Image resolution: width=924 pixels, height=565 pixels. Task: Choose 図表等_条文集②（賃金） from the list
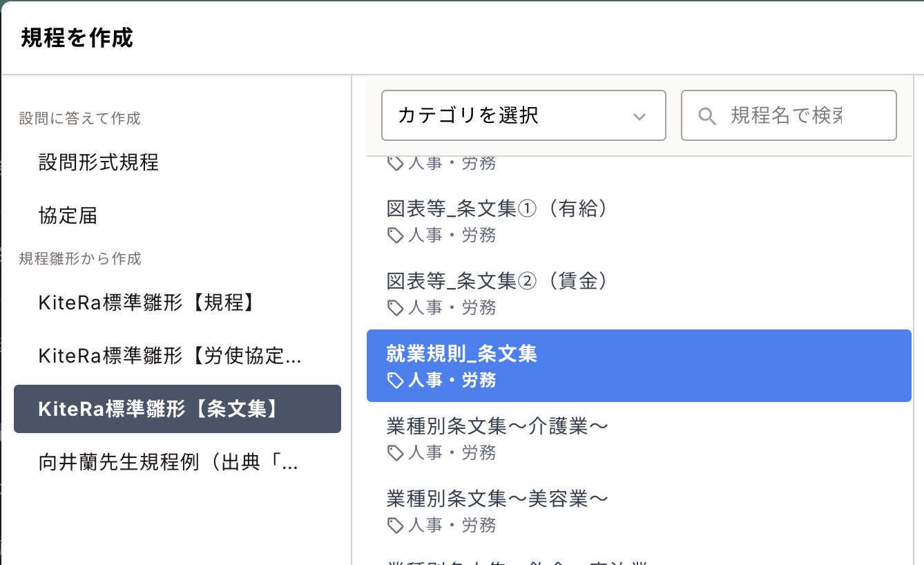click(497, 281)
